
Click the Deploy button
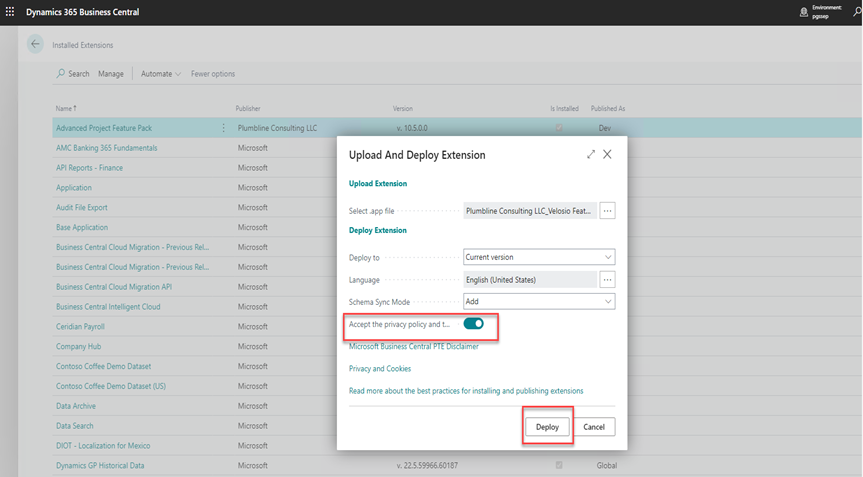click(547, 426)
